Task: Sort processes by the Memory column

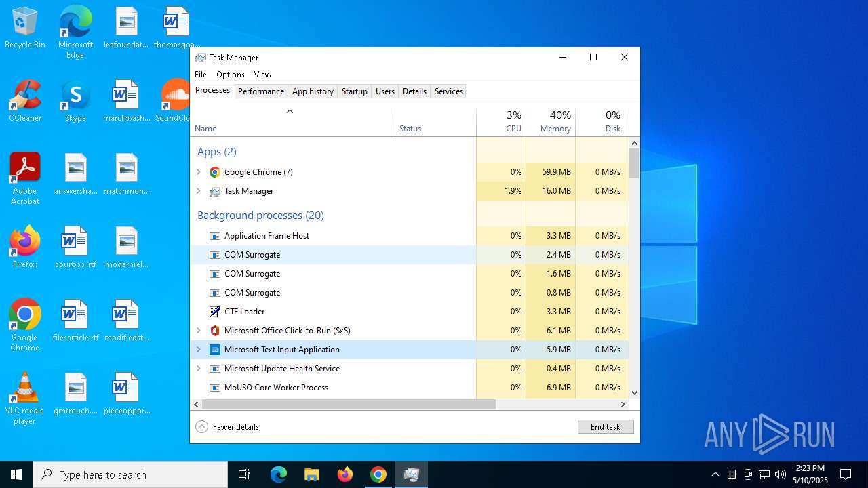Action: [x=551, y=122]
